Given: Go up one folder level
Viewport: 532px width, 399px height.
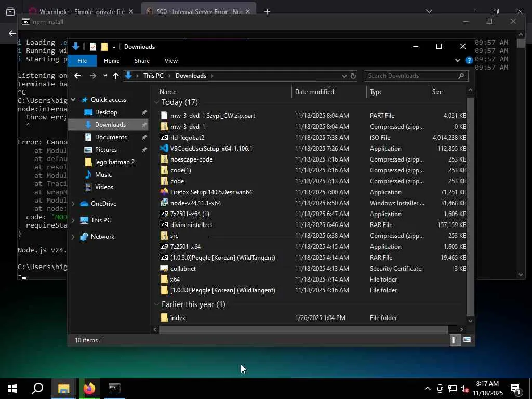Looking at the screenshot, I should click(116, 76).
